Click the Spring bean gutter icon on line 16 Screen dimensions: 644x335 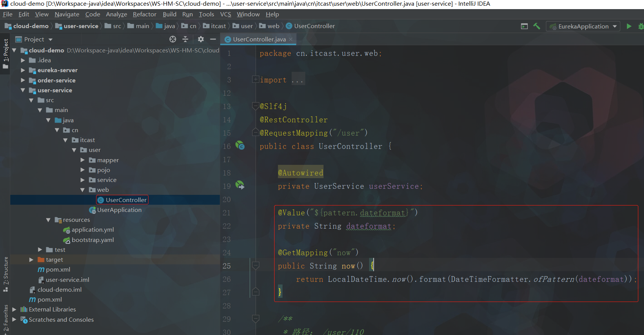[240, 145]
